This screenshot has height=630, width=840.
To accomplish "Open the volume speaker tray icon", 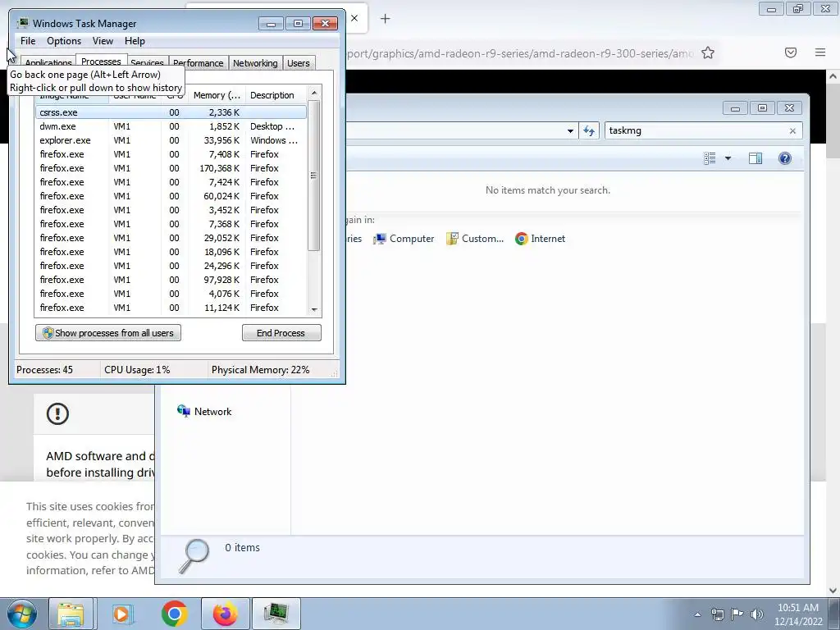I will click(x=757, y=614).
